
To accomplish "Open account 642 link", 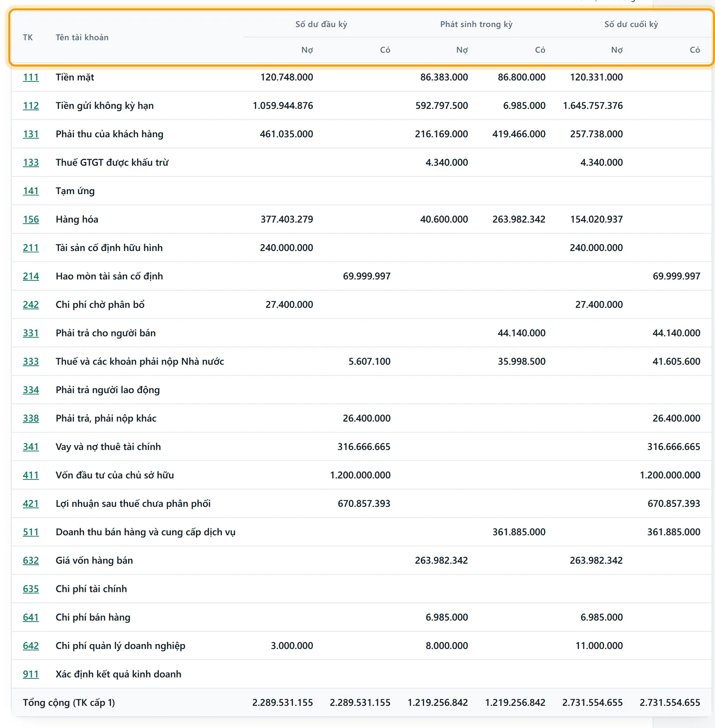I will pos(31,646).
